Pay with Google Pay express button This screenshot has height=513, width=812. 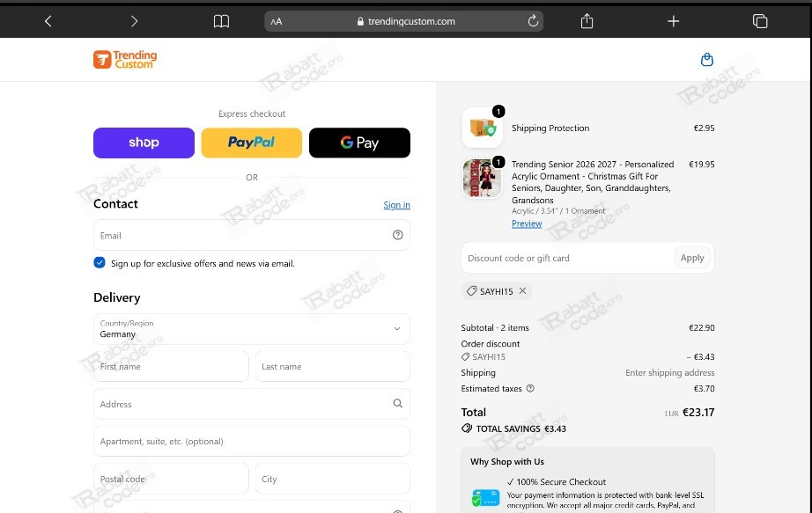pyautogui.click(x=359, y=143)
